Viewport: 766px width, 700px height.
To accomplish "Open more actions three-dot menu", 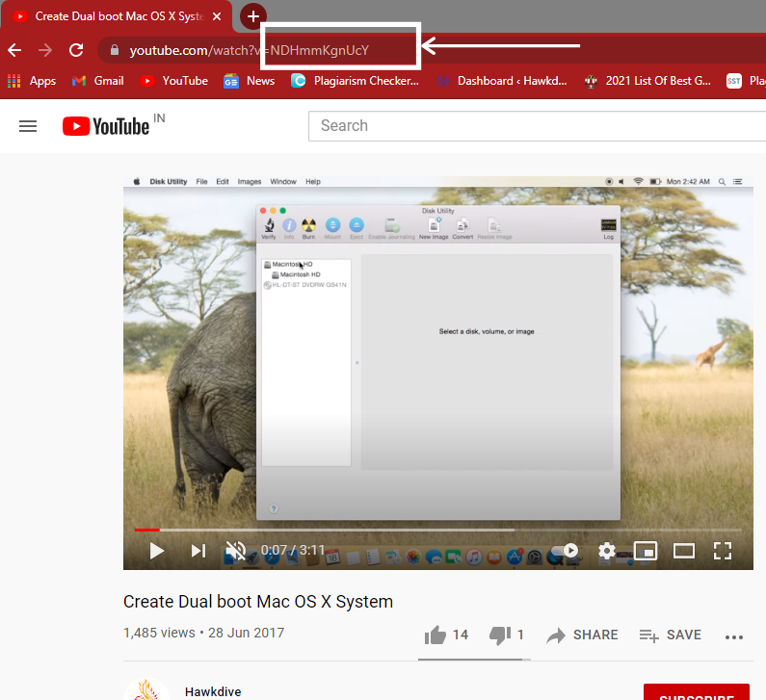I will click(x=734, y=635).
